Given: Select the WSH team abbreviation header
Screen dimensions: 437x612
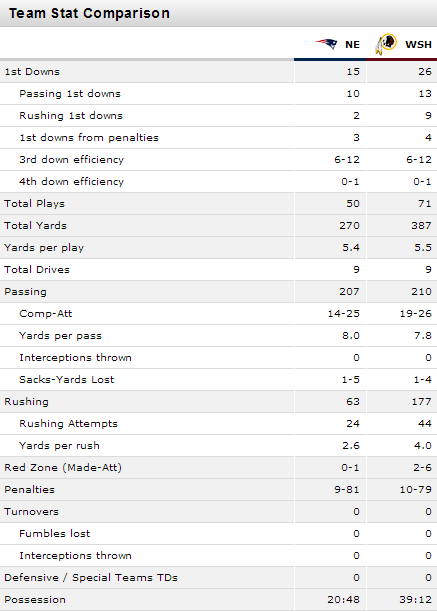Looking at the screenshot, I should [x=418, y=44].
